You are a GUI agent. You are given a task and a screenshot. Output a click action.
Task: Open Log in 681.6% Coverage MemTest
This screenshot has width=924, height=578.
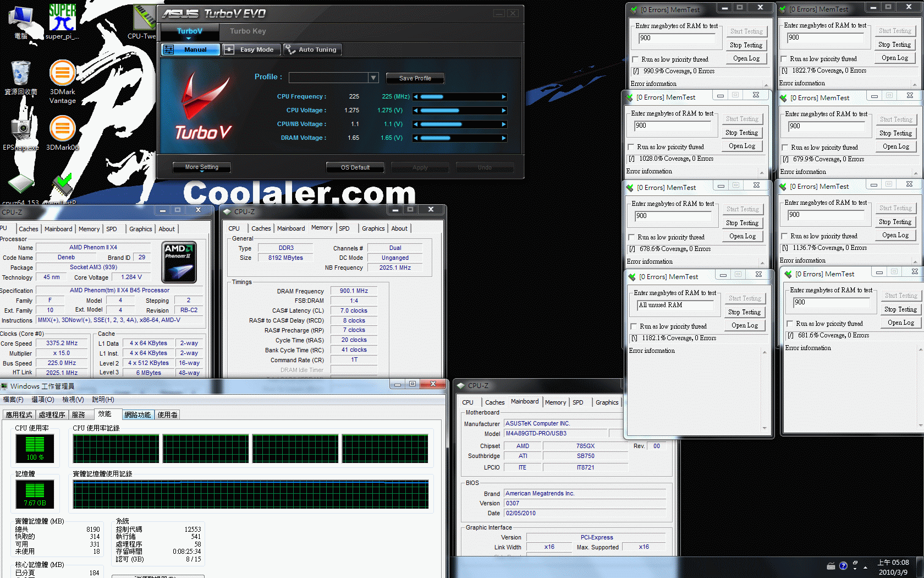coord(900,323)
